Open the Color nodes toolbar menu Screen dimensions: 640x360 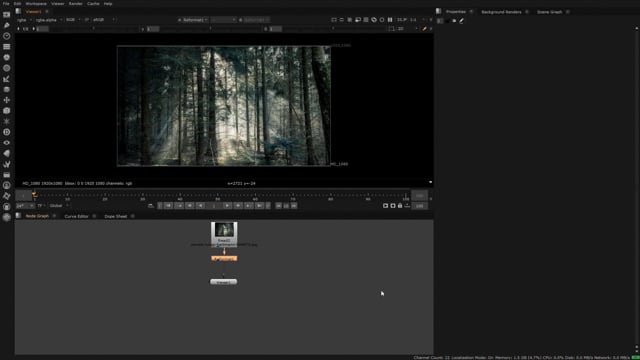coord(7,58)
